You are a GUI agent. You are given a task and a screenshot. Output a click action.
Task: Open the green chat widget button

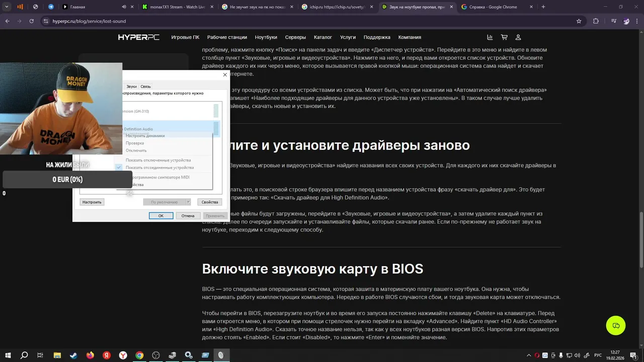(x=616, y=326)
